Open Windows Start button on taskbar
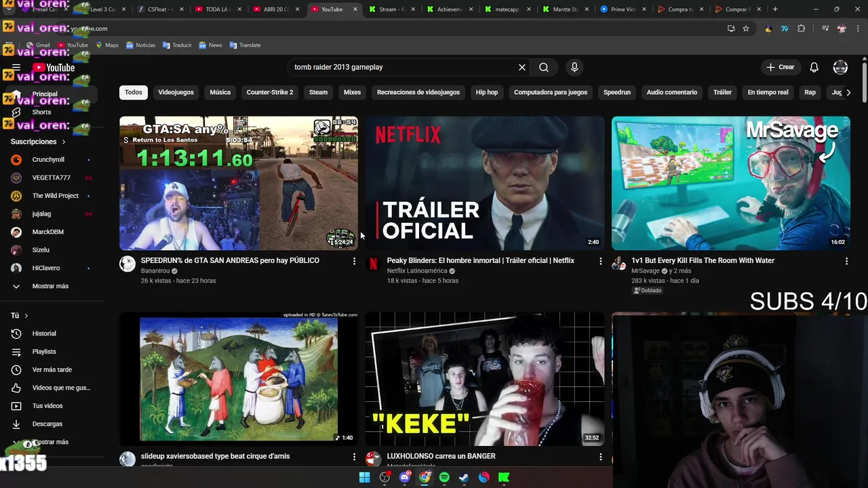The height and width of the screenshot is (488, 868). 365,477
